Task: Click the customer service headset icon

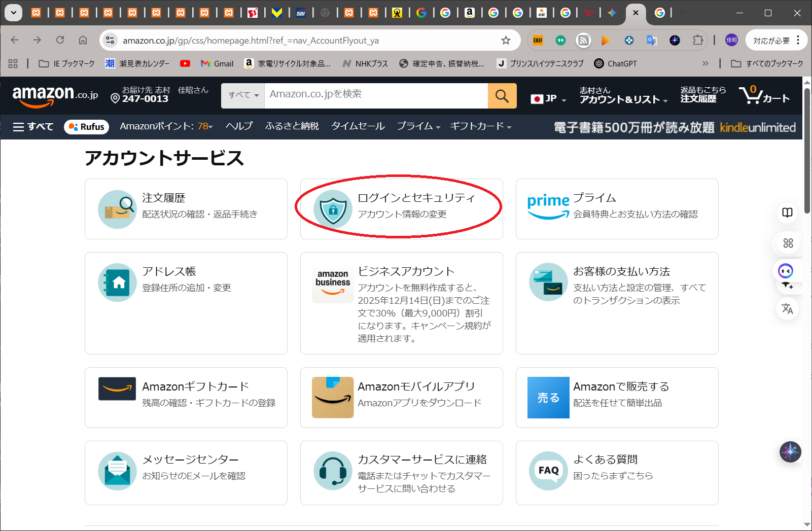Action: tap(333, 471)
